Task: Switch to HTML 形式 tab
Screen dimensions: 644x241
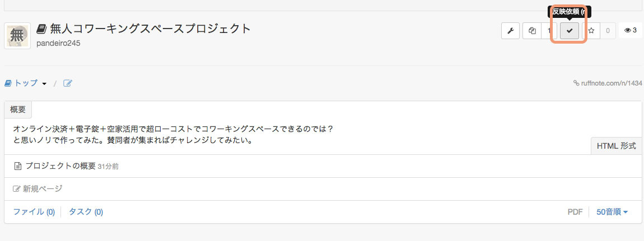Action: 616,146
